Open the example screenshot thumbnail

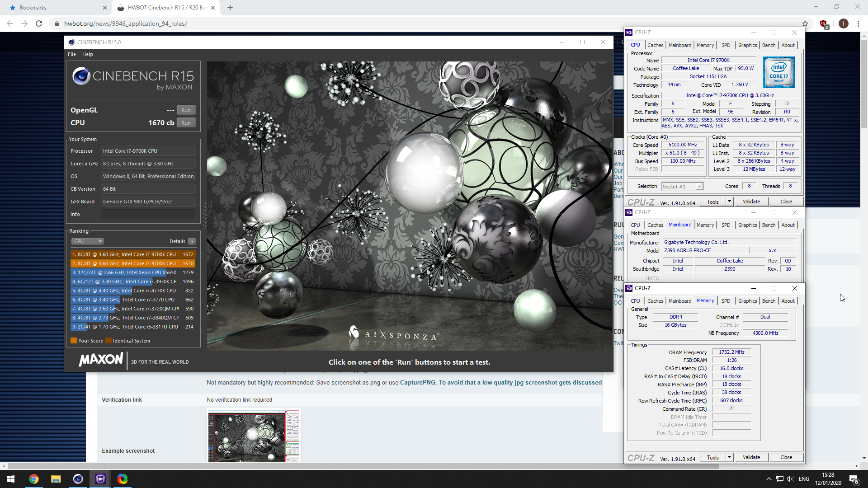[254, 436]
